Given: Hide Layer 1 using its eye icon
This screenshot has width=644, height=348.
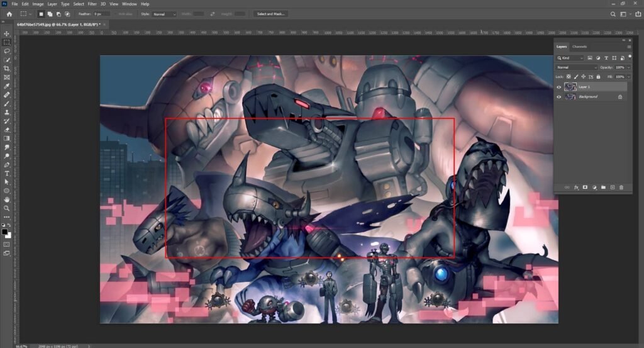Looking at the screenshot, I should pyautogui.click(x=558, y=87).
